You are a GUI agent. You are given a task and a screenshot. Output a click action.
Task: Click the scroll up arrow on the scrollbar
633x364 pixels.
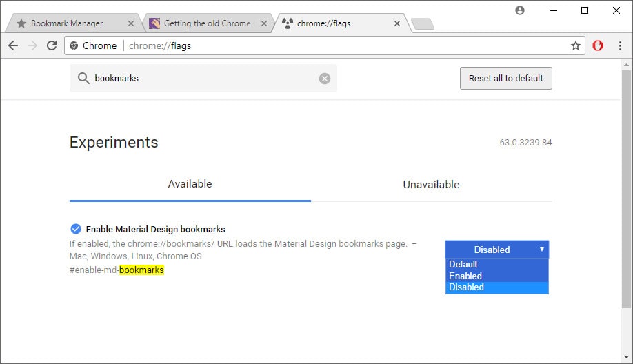pyautogui.click(x=626, y=65)
